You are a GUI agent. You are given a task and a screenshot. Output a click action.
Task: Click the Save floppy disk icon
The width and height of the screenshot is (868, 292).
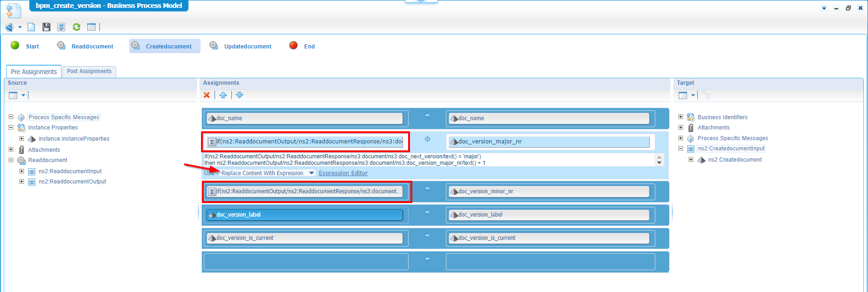tap(46, 27)
